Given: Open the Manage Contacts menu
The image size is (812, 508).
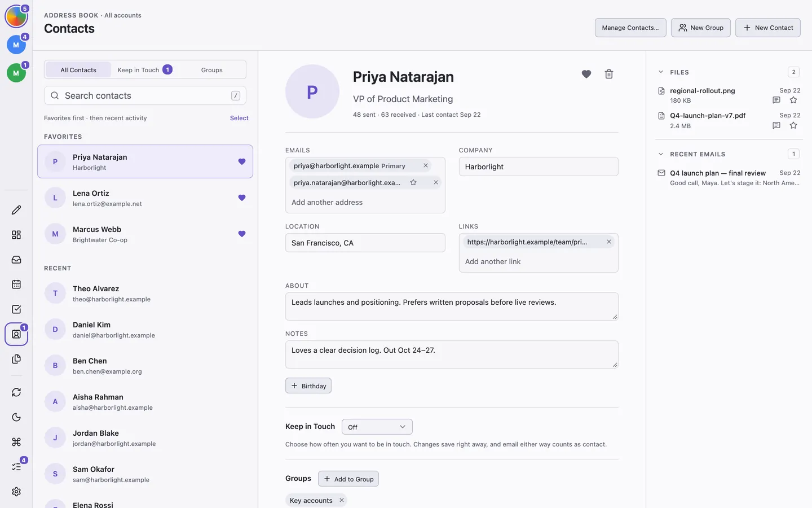Looking at the screenshot, I should pos(630,28).
